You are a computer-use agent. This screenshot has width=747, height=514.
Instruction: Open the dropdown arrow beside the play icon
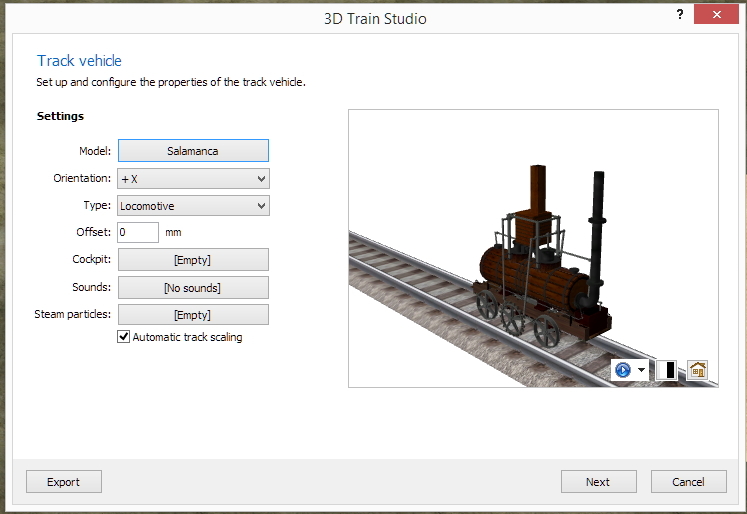(x=641, y=370)
